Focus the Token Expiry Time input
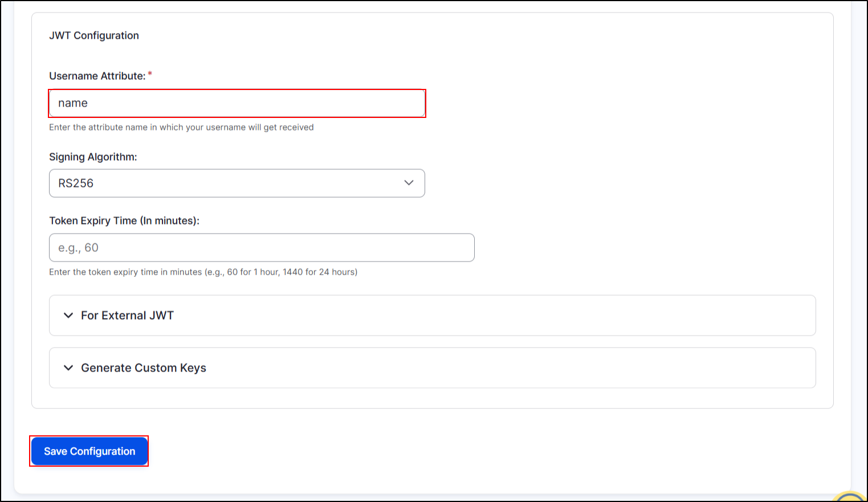 [x=261, y=247]
